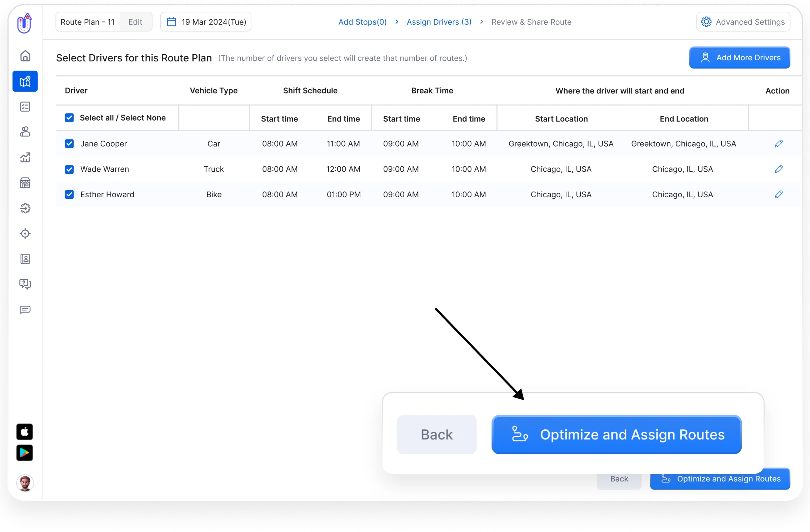Viewport: 810px width, 532px height.
Task: Open the checklist tasks sidebar icon
Action: pyautogui.click(x=25, y=107)
